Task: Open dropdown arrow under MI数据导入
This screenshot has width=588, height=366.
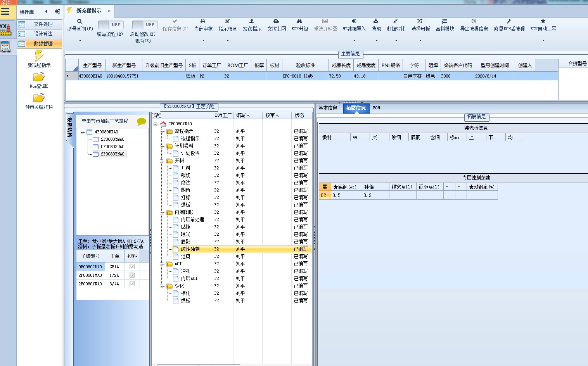Action: pyautogui.click(x=355, y=40)
